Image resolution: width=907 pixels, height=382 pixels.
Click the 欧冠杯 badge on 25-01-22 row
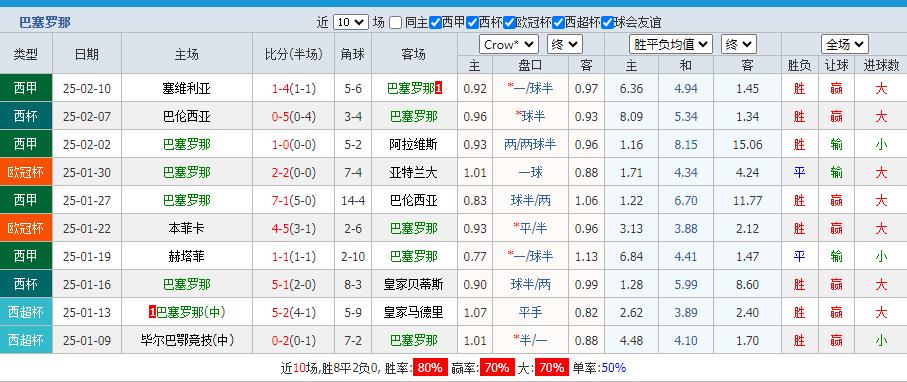(x=26, y=228)
